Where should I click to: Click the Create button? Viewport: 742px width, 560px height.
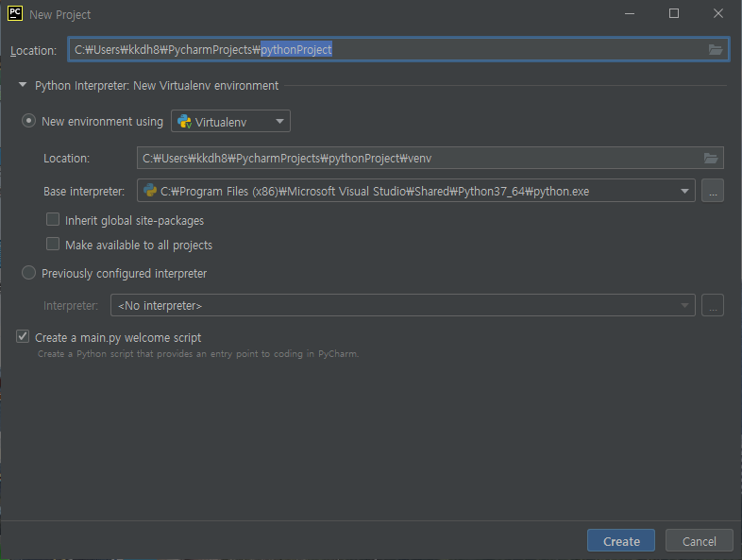(x=621, y=540)
